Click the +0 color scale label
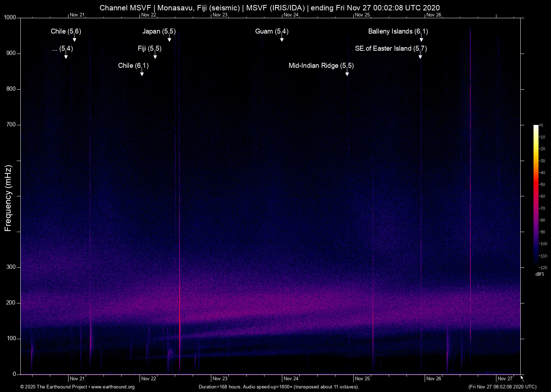The width and height of the screenshot is (551, 392). pyautogui.click(x=541, y=125)
